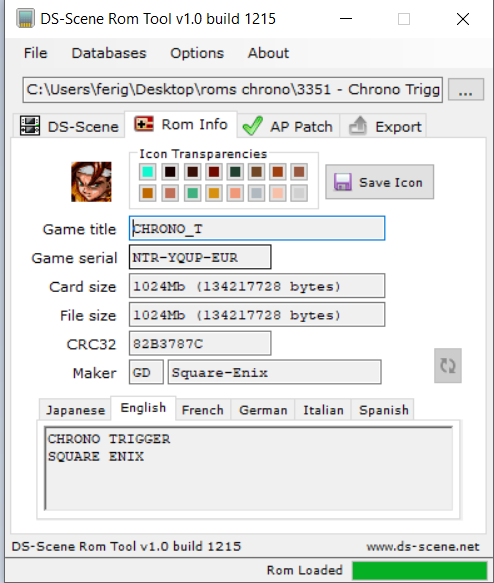This screenshot has width=494, height=583.
Task: Switch to the German language tab
Action: tap(263, 410)
